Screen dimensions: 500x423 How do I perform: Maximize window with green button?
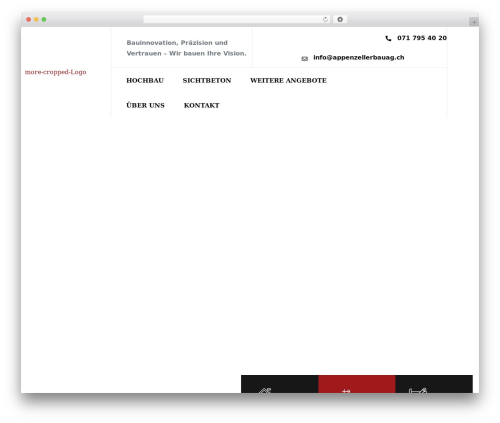44,19
